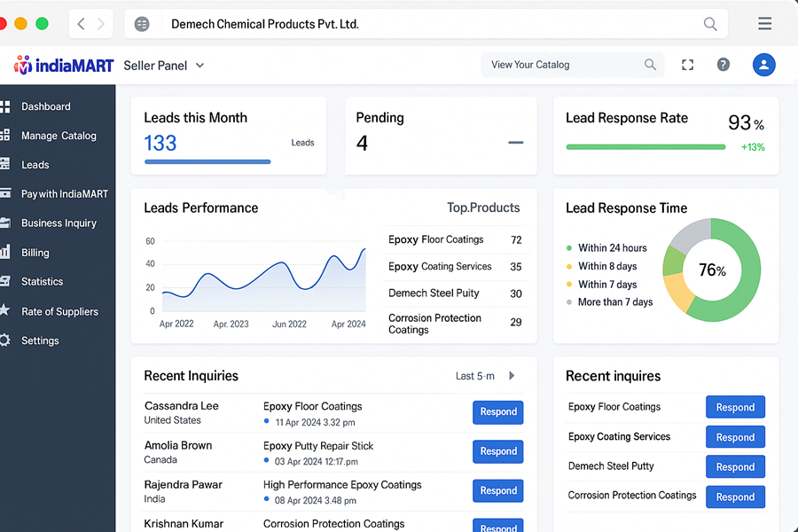Respond to Krishnan Kumar's inquiry
Image resolution: width=798 pixels, height=532 pixels.
(498, 526)
